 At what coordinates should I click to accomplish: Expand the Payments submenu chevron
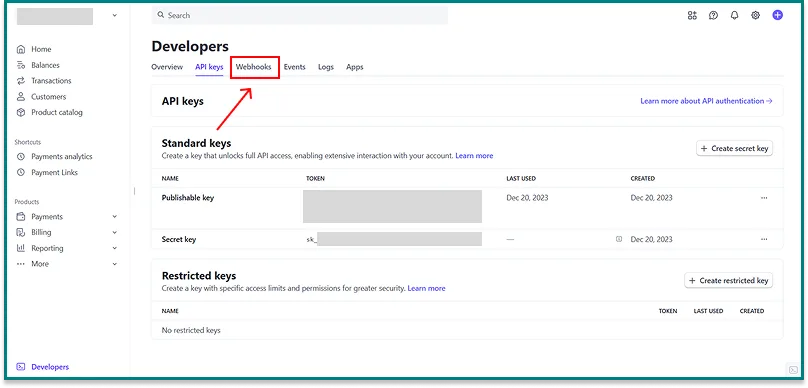click(x=114, y=217)
